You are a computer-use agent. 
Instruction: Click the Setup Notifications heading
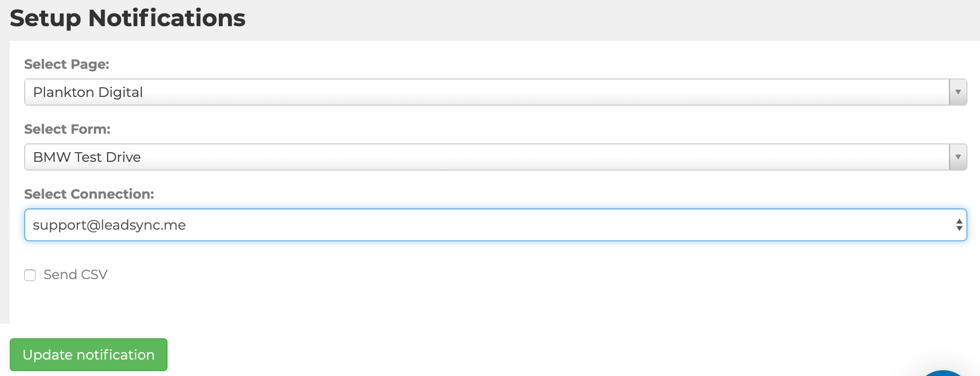(127, 18)
